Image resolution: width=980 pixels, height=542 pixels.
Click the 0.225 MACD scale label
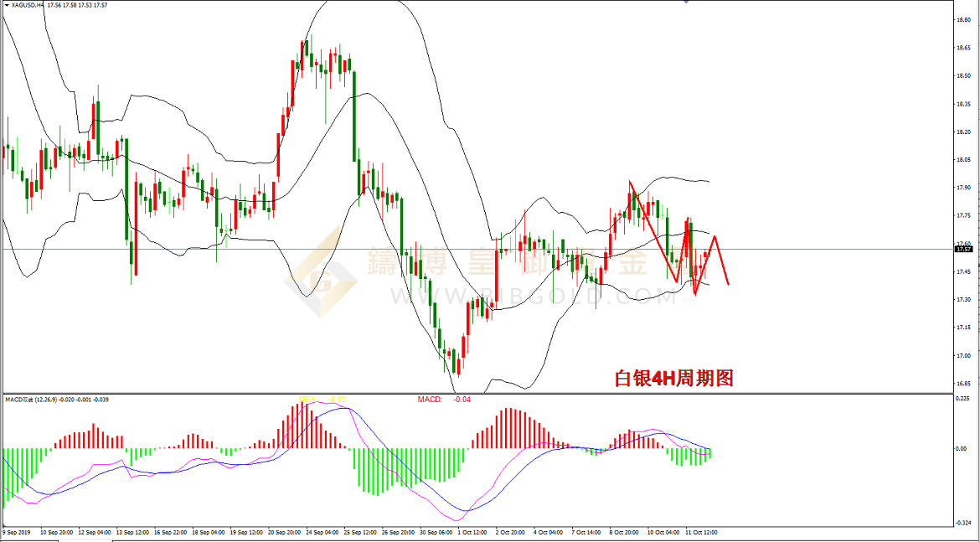point(963,399)
